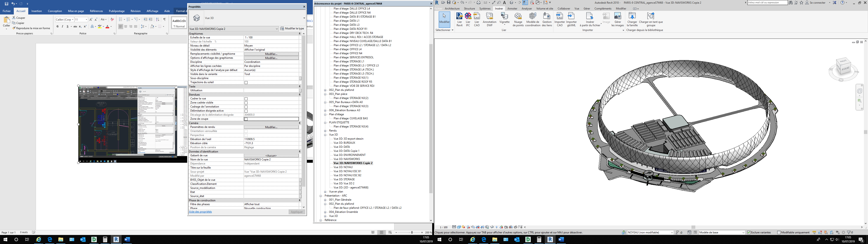The image size is (868, 244).
Task: Toggle Trajectoire du soleil checkbox
Action: [x=246, y=82]
